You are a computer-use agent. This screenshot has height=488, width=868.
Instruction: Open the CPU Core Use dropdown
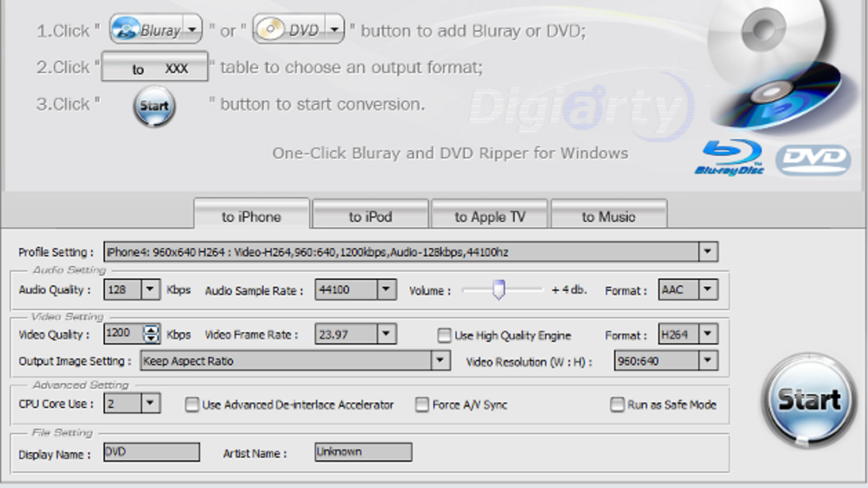pos(150,403)
